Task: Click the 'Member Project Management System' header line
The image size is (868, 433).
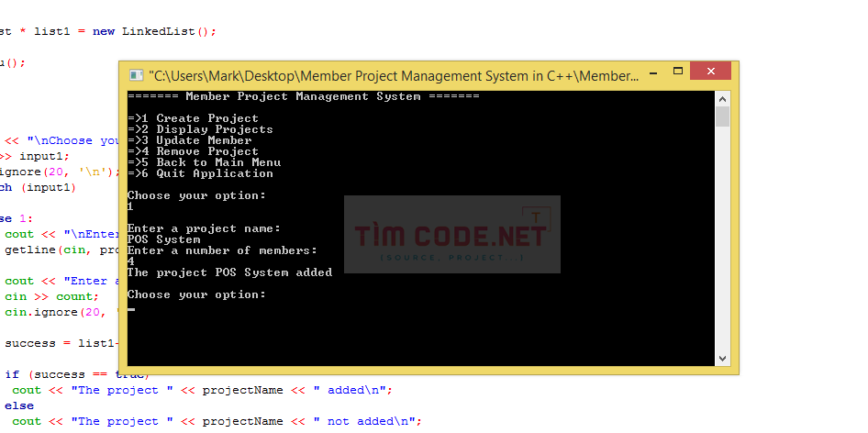Action: (304, 96)
